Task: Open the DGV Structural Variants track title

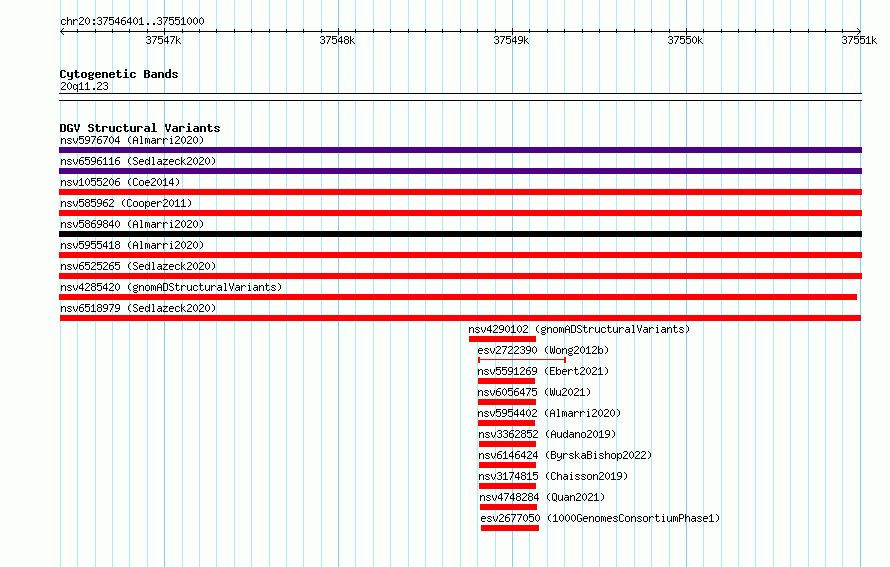Action: (140, 128)
